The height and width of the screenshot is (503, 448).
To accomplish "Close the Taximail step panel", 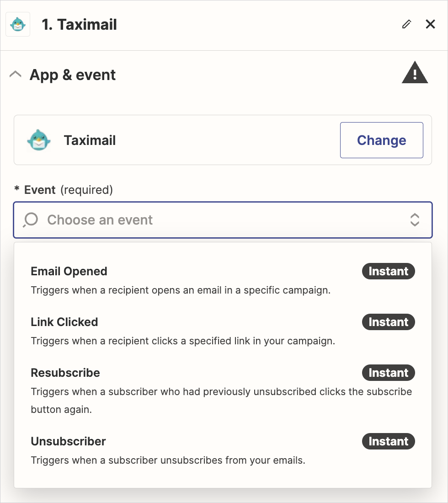I will [x=430, y=24].
